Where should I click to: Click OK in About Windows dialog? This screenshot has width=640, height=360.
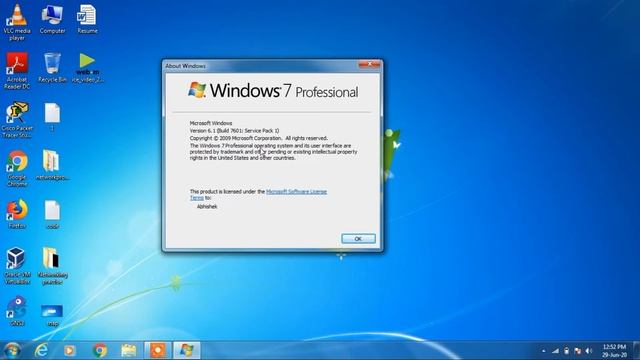[x=358, y=238]
